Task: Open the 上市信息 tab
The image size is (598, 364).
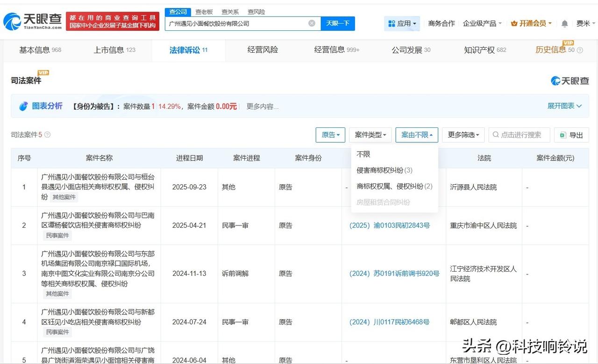Action: pyautogui.click(x=114, y=50)
